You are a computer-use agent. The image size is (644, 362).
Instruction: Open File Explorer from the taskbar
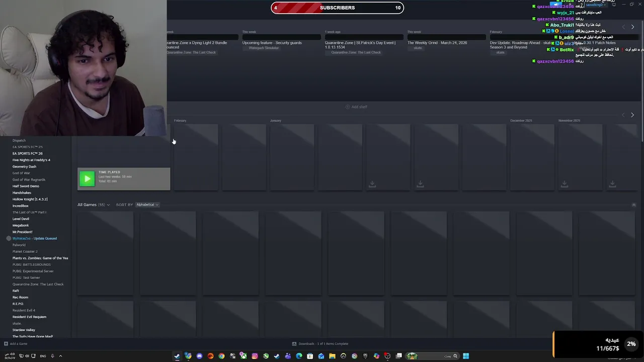pos(332,356)
